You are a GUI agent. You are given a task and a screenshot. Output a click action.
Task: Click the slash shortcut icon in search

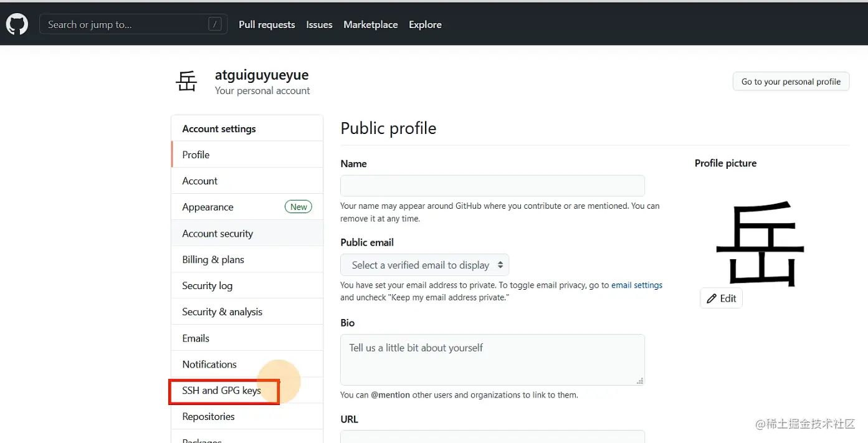[x=215, y=24]
